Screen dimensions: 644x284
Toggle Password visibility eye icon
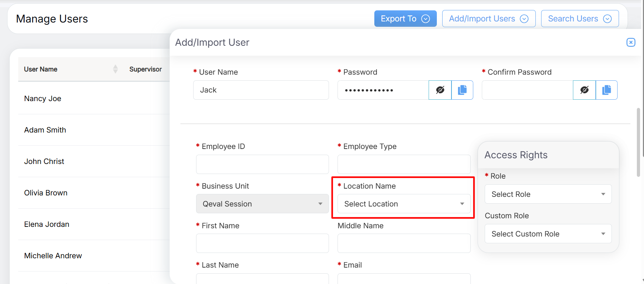[x=440, y=90]
